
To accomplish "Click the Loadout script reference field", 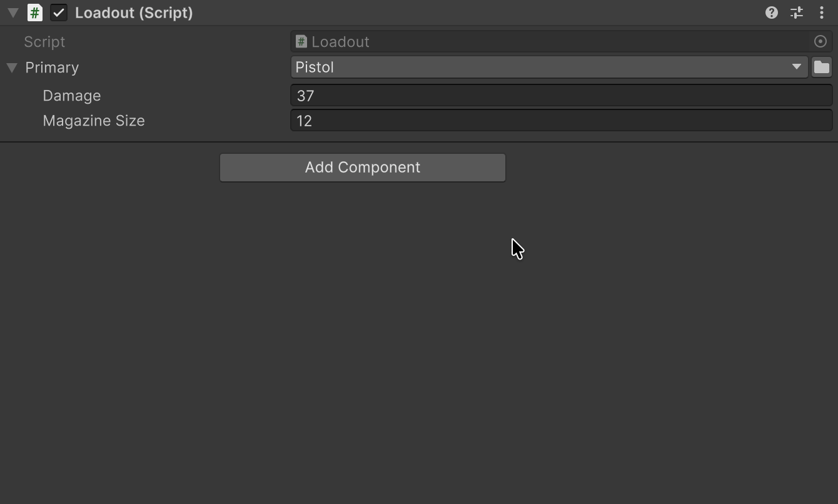I will [562, 42].
